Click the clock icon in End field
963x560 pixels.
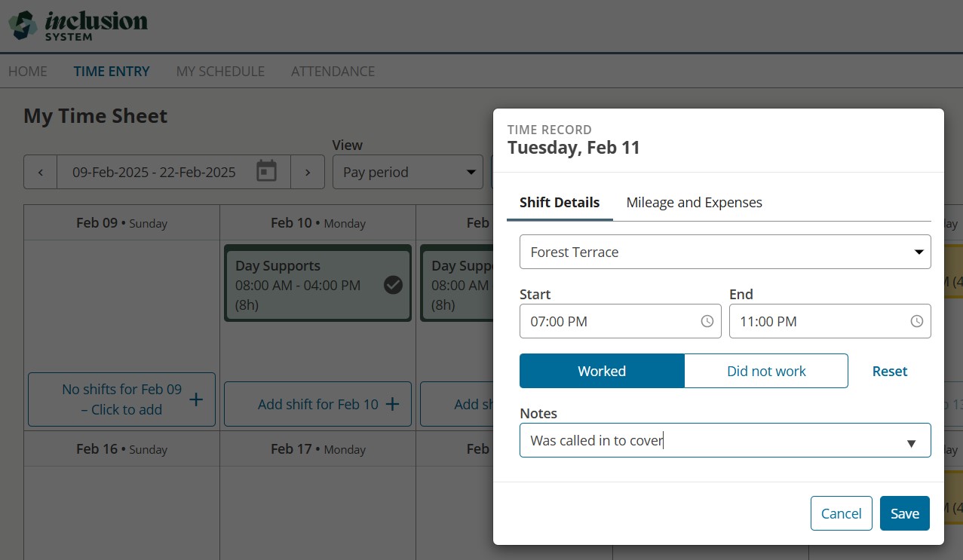tap(917, 321)
